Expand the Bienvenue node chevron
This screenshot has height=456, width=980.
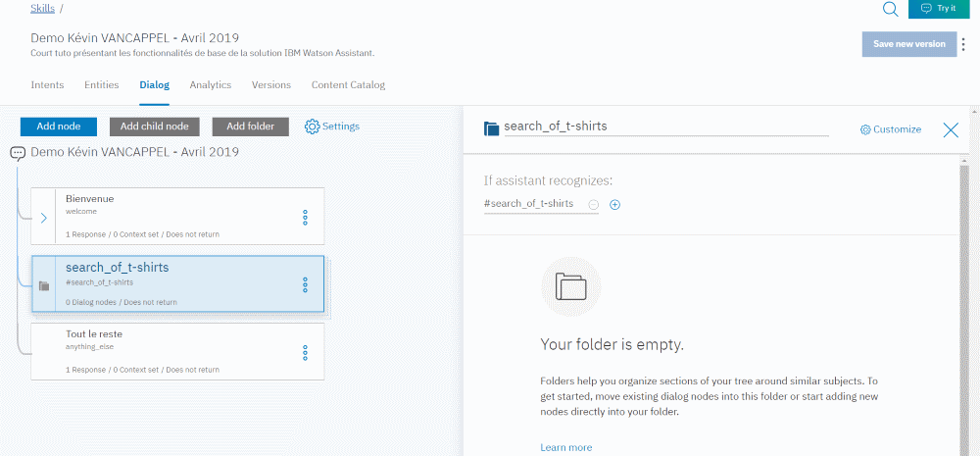pos(43,219)
